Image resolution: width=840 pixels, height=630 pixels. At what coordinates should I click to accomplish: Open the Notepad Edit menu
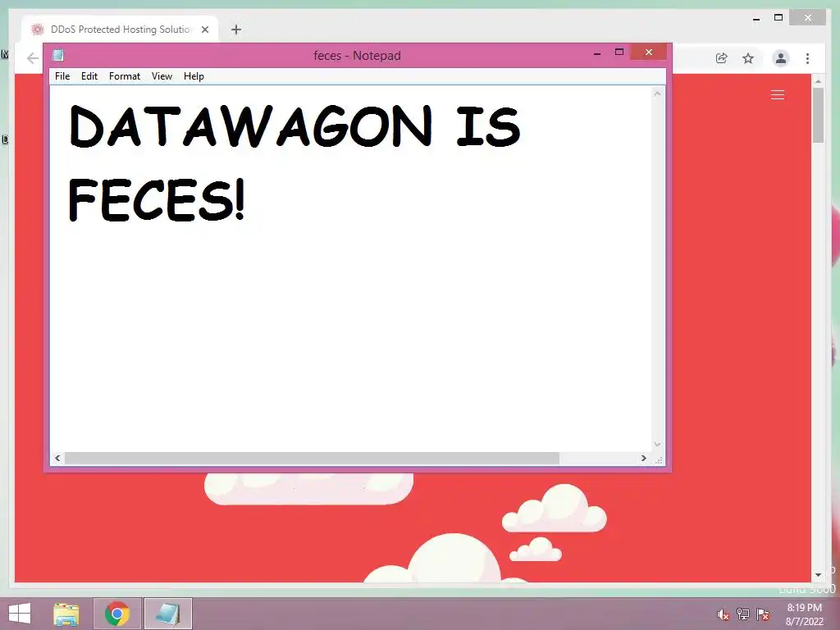(89, 76)
